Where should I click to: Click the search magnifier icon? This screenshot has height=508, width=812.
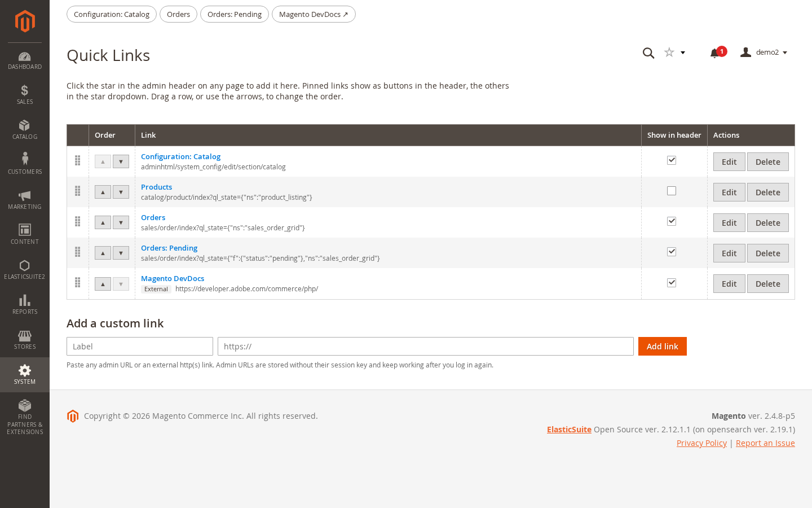tap(648, 53)
